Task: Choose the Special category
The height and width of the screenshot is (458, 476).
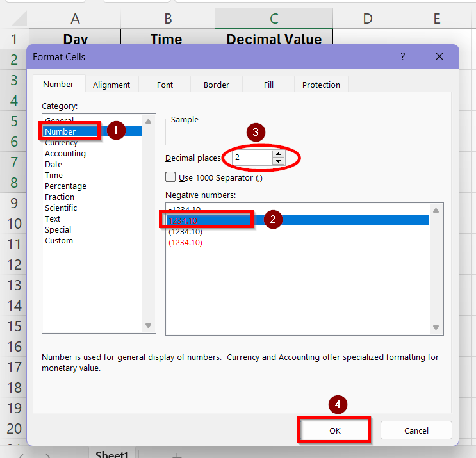Action: coord(92,230)
